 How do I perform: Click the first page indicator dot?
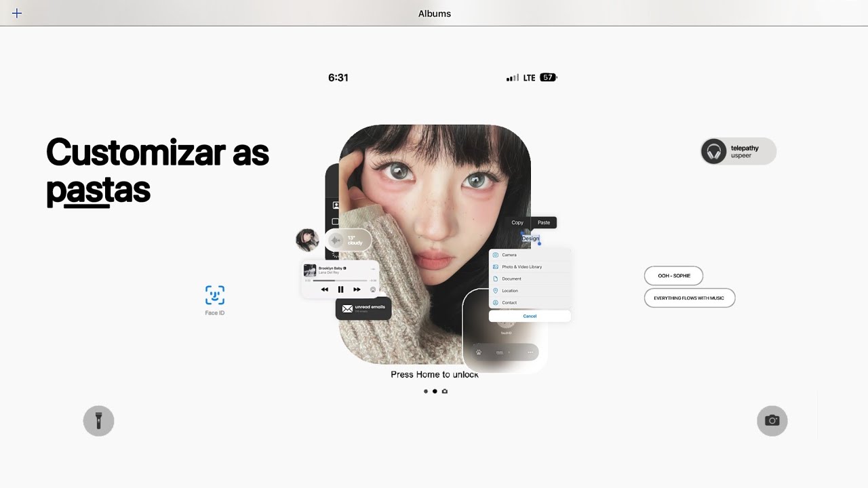(x=426, y=391)
